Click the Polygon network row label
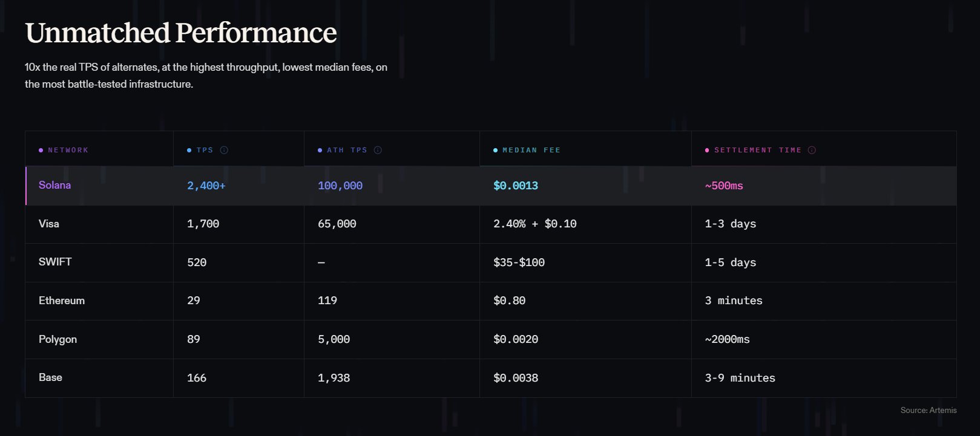This screenshot has width=980, height=436. 58,339
